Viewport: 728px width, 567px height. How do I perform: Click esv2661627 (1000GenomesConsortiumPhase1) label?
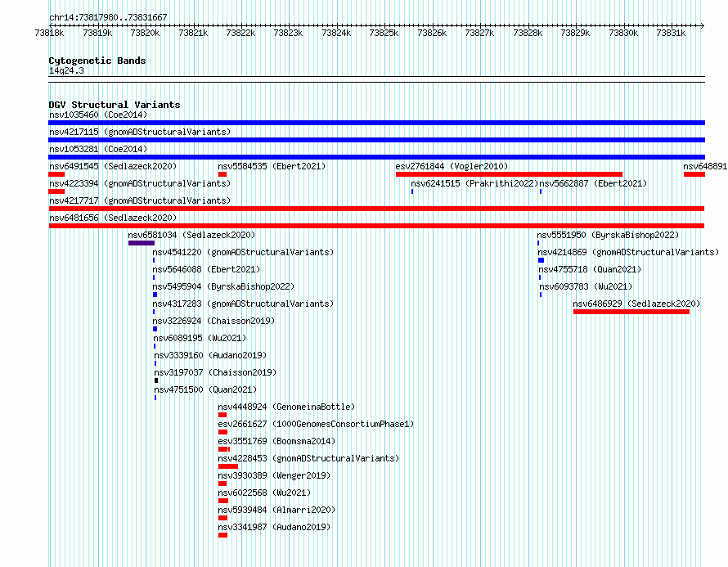tap(316, 424)
